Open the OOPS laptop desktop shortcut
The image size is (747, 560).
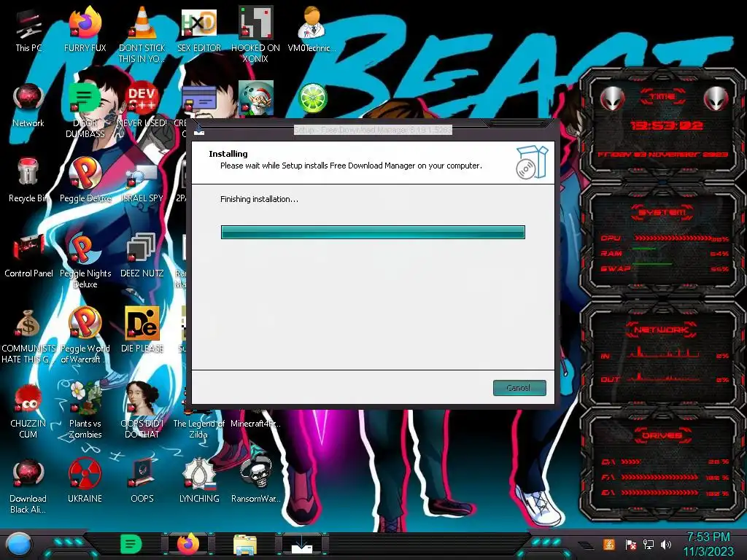(x=142, y=481)
